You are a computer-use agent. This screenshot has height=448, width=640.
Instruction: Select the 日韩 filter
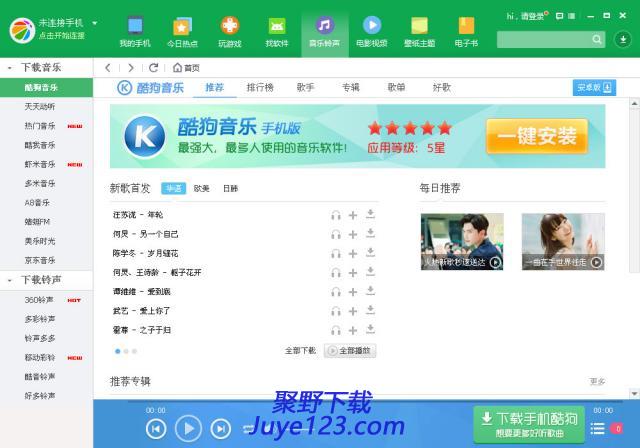click(230, 188)
